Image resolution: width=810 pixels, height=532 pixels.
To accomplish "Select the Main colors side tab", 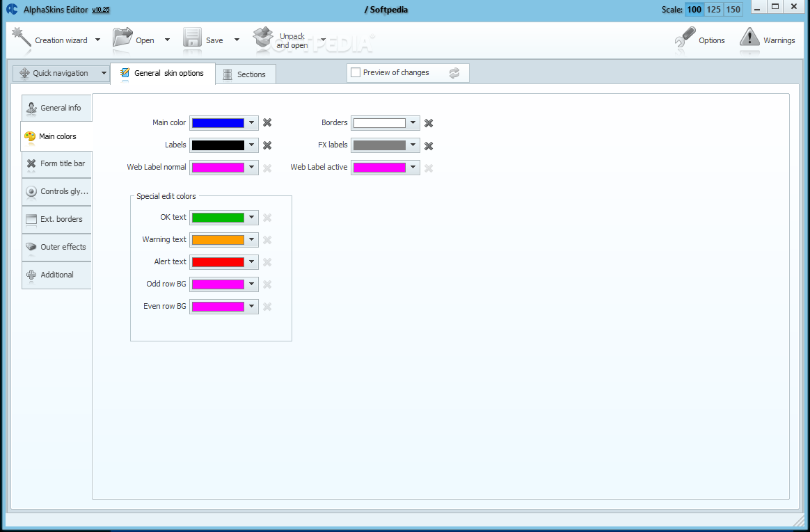I will coord(56,136).
